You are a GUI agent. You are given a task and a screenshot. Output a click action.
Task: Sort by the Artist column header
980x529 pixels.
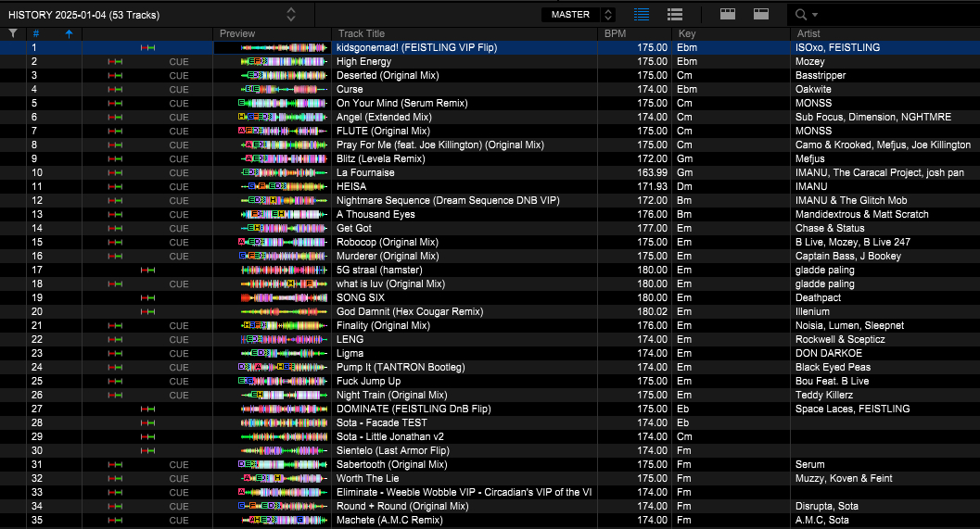(811, 33)
